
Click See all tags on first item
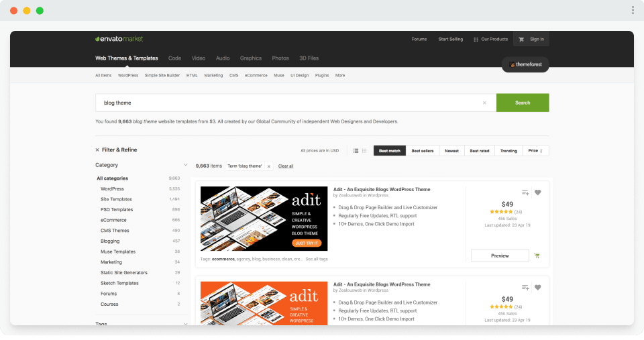(317, 259)
